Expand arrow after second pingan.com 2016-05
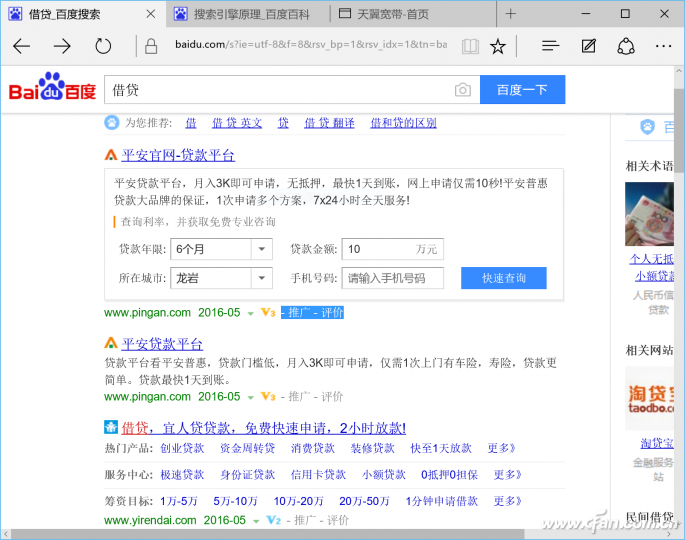Viewport: 685px width, 540px height. click(251, 397)
